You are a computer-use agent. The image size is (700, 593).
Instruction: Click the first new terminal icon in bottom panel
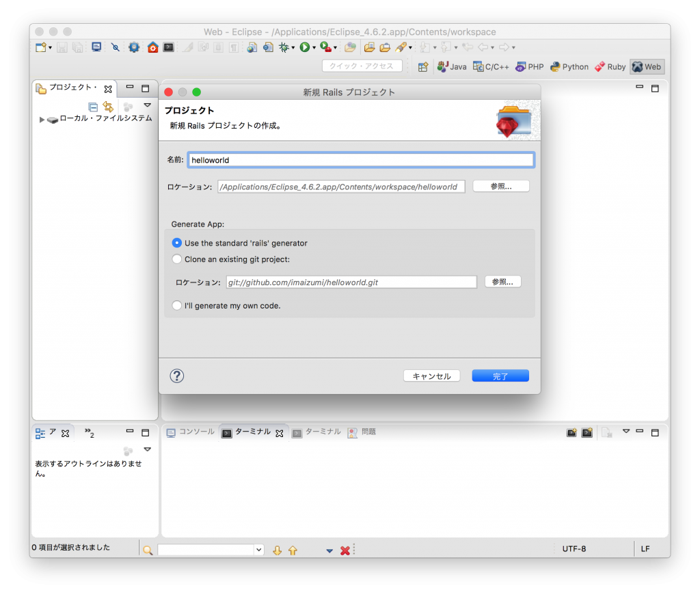[571, 432]
